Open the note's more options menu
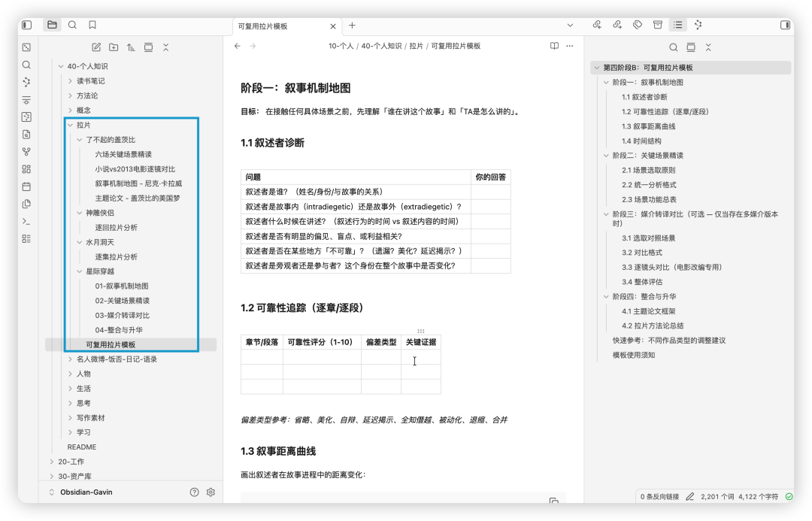812x521 pixels. pyautogui.click(x=570, y=46)
